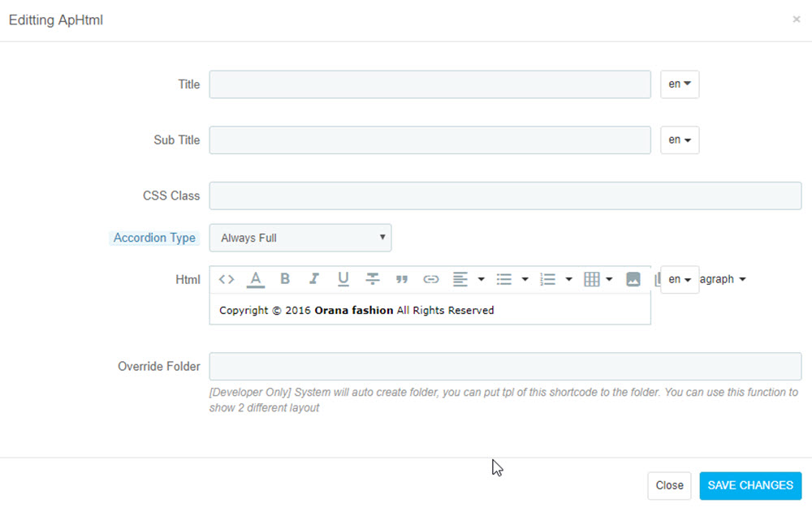The width and height of the screenshot is (812, 512).
Task: Open the paragraph format dropdown
Action: [x=723, y=280]
